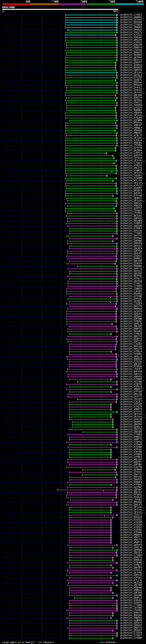Click the red 20% identity legend segment

16,4
